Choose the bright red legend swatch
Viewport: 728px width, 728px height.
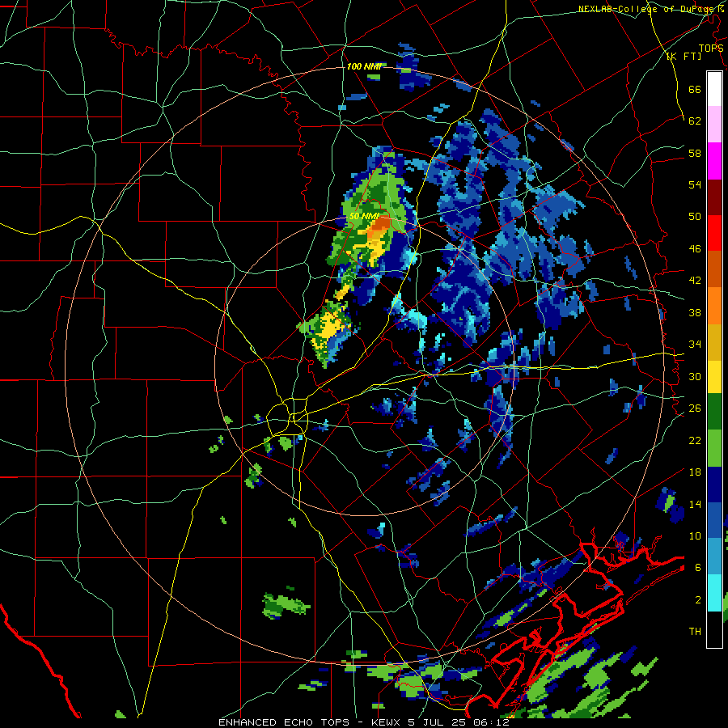point(714,233)
